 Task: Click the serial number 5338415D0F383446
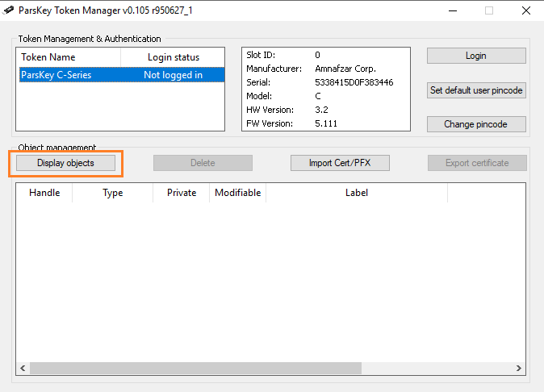tap(354, 82)
